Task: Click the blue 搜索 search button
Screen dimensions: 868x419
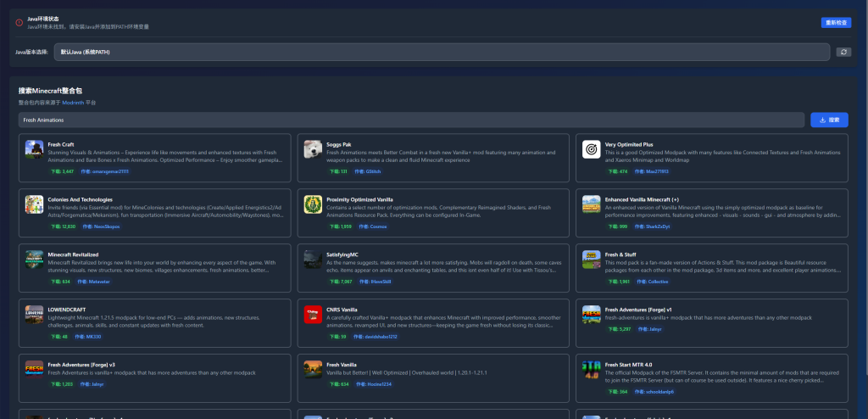Action: point(829,120)
